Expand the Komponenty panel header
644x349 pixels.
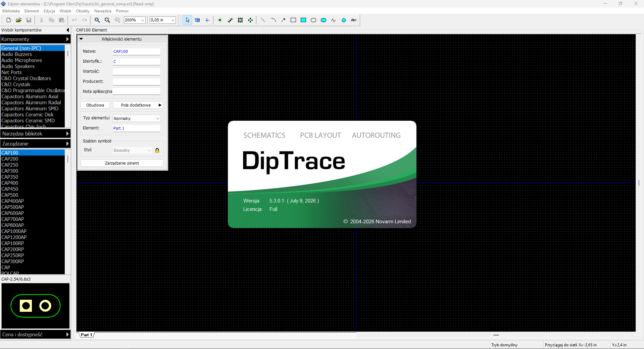pyautogui.click(x=35, y=39)
